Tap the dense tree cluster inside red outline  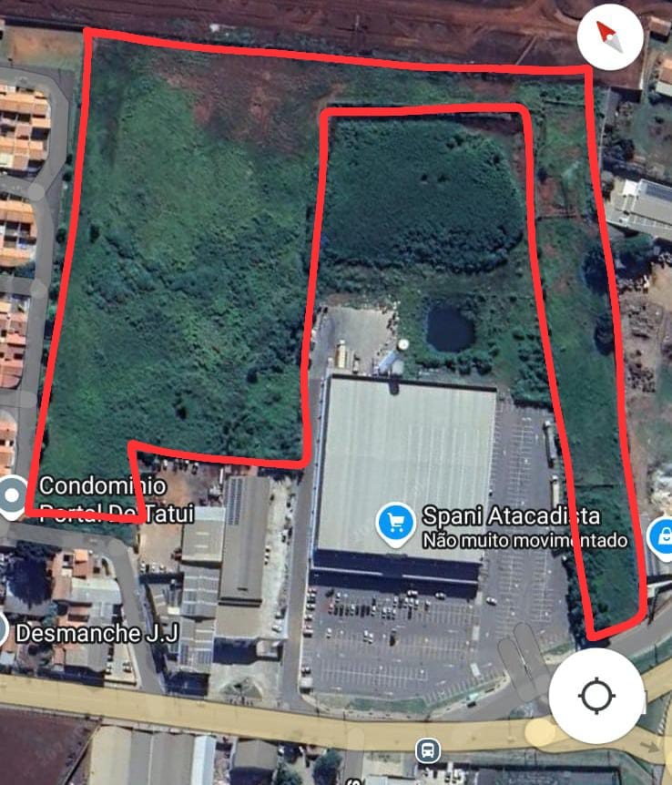(x=422, y=194)
